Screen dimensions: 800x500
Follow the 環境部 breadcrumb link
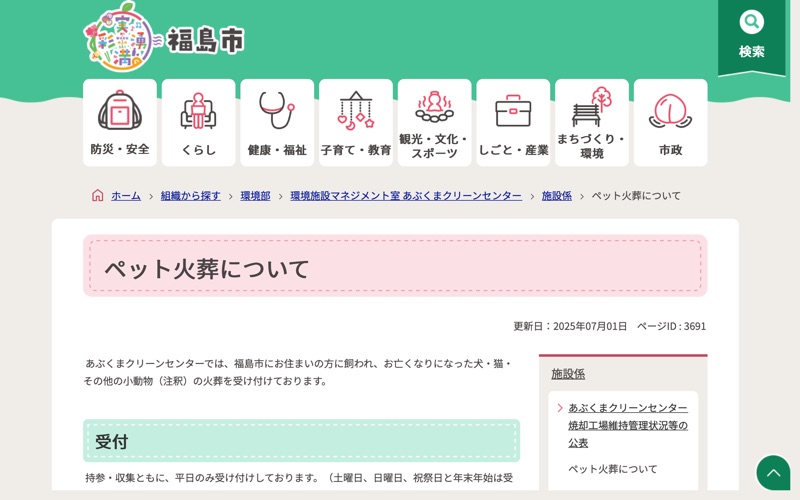255,195
